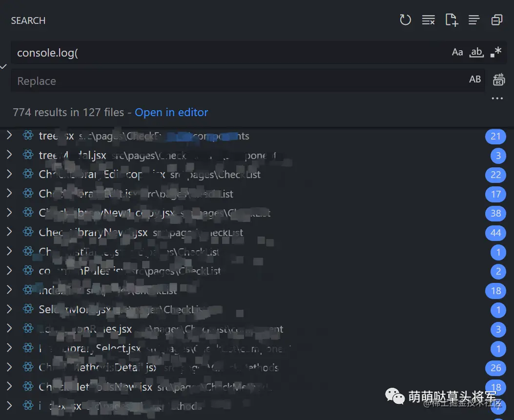Collapse all search results

(x=497, y=20)
